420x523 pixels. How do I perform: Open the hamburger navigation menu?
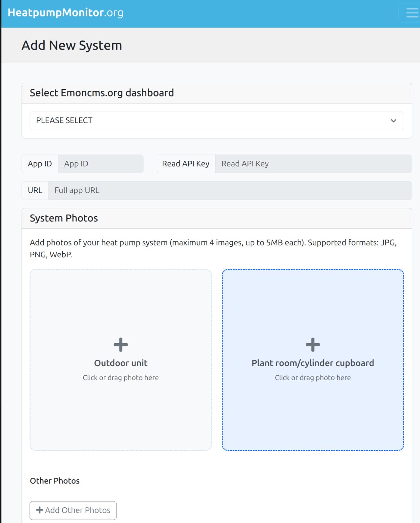click(412, 13)
